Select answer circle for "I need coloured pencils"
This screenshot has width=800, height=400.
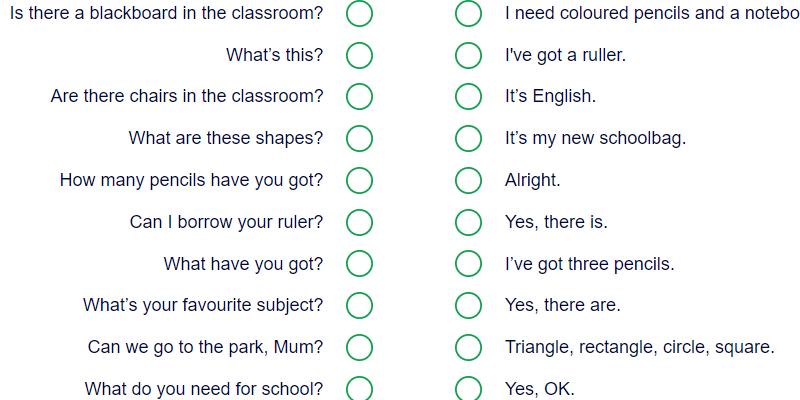click(x=469, y=14)
